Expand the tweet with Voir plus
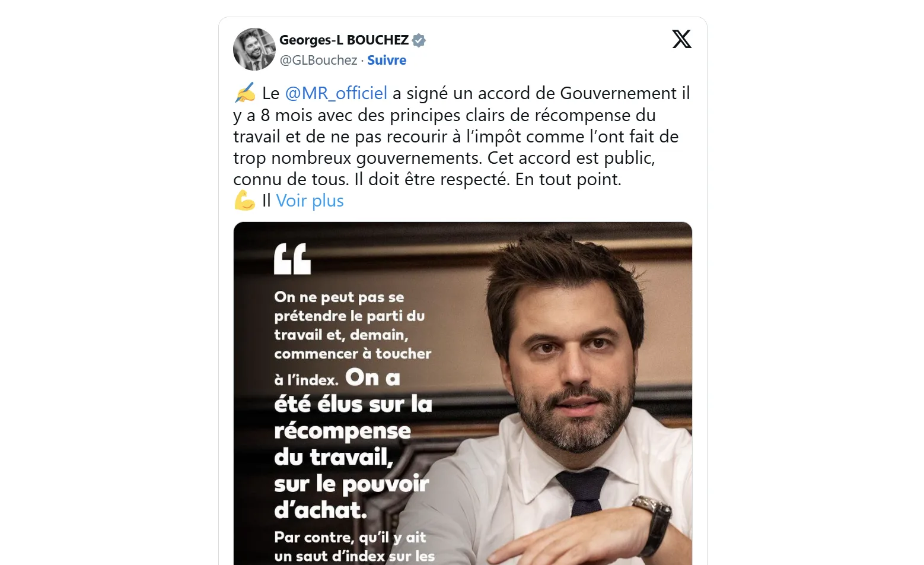Screen dimensions: 924x565 click(x=310, y=201)
